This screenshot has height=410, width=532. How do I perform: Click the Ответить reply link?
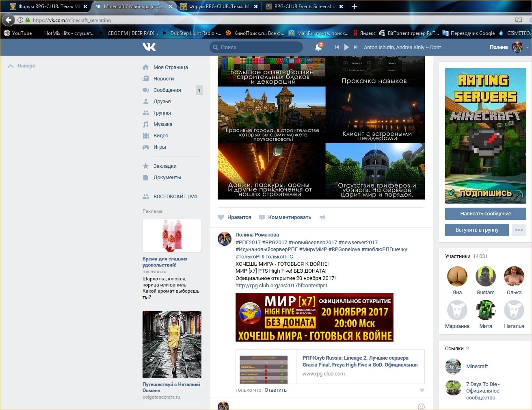tap(275, 390)
